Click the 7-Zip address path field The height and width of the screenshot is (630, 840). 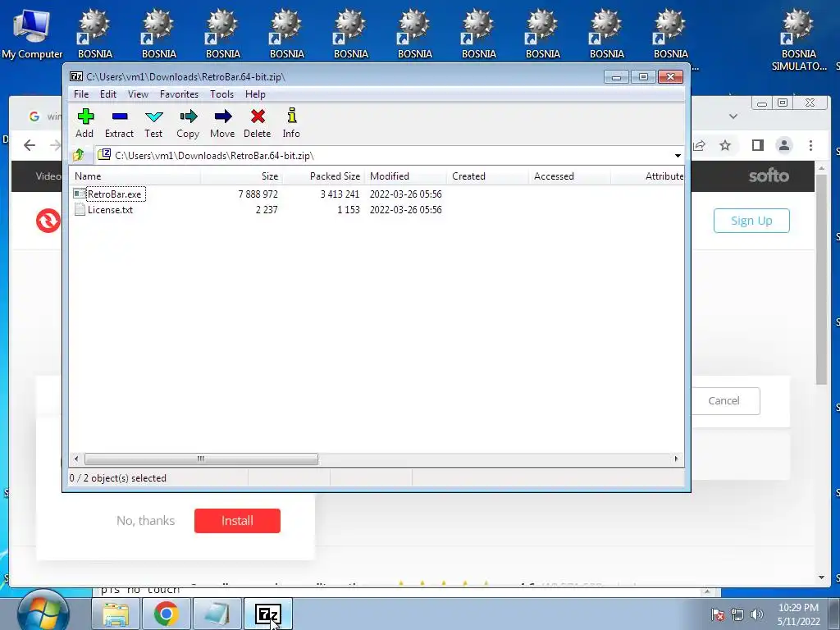(x=384, y=155)
